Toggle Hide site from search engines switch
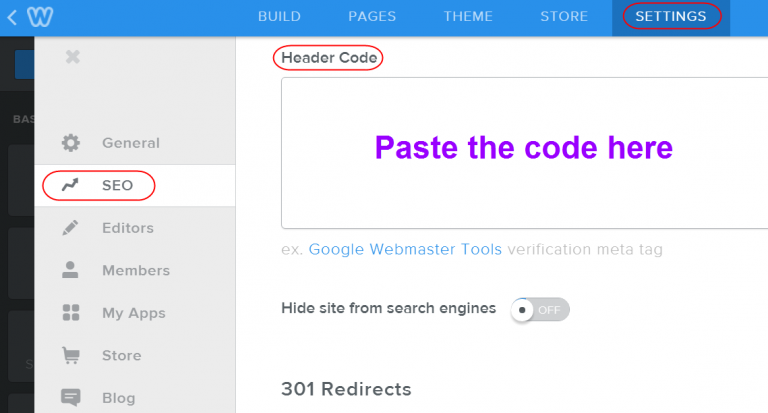The height and width of the screenshot is (413, 768). coord(539,309)
